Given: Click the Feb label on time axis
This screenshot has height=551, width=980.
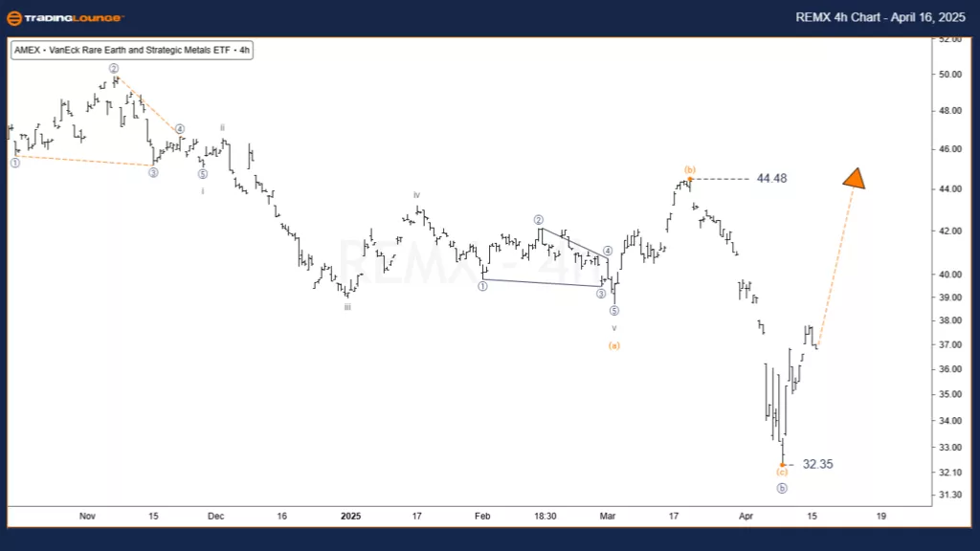Looking at the screenshot, I should point(482,516).
